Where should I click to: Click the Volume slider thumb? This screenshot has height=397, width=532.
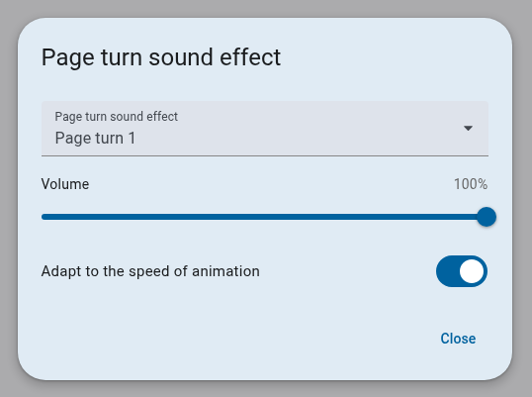(487, 217)
